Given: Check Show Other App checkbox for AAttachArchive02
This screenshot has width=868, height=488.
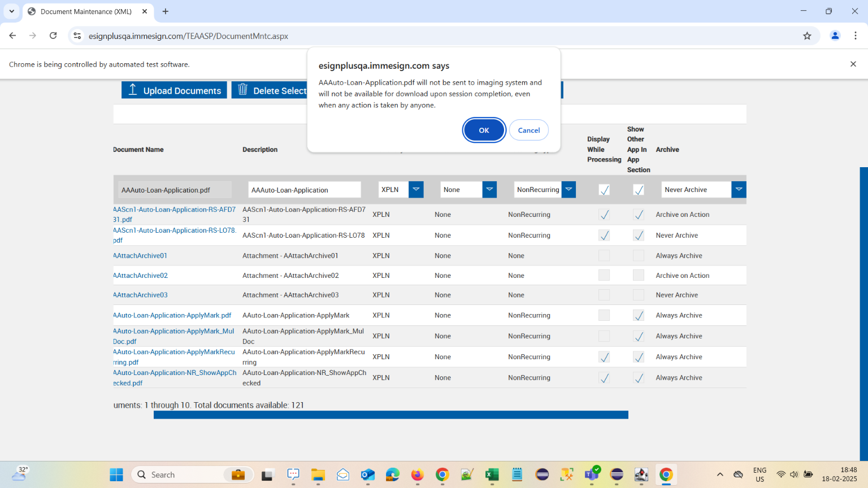Looking at the screenshot, I should pyautogui.click(x=639, y=276).
